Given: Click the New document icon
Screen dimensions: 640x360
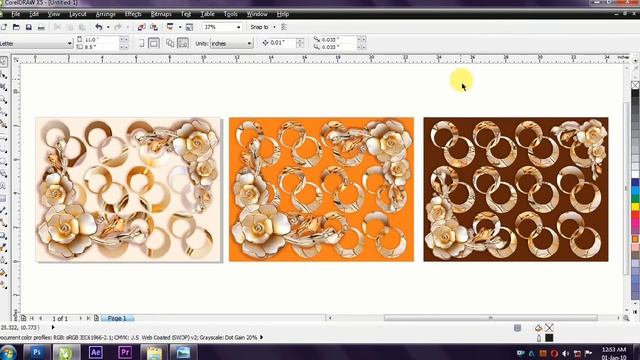Looking at the screenshot, I should pyautogui.click(x=4, y=27).
